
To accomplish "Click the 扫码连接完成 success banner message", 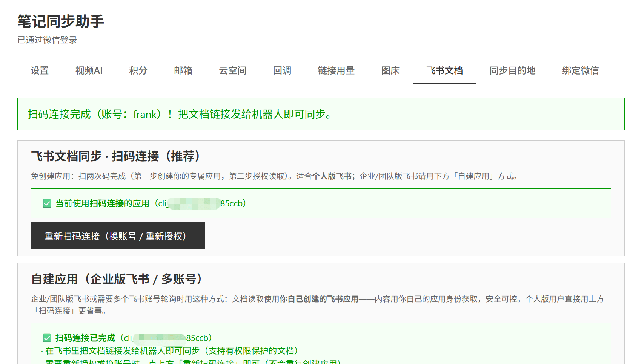I will pyautogui.click(x=180, y=114).
